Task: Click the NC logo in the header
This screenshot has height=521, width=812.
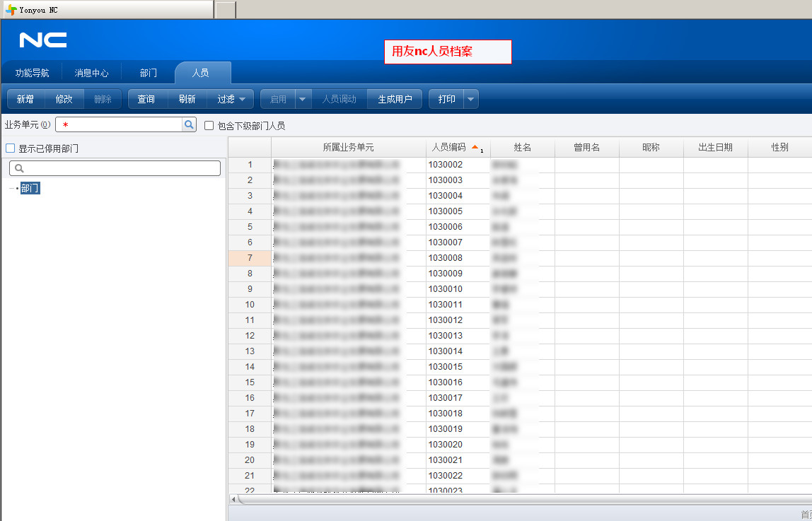Action: [43, 40]
